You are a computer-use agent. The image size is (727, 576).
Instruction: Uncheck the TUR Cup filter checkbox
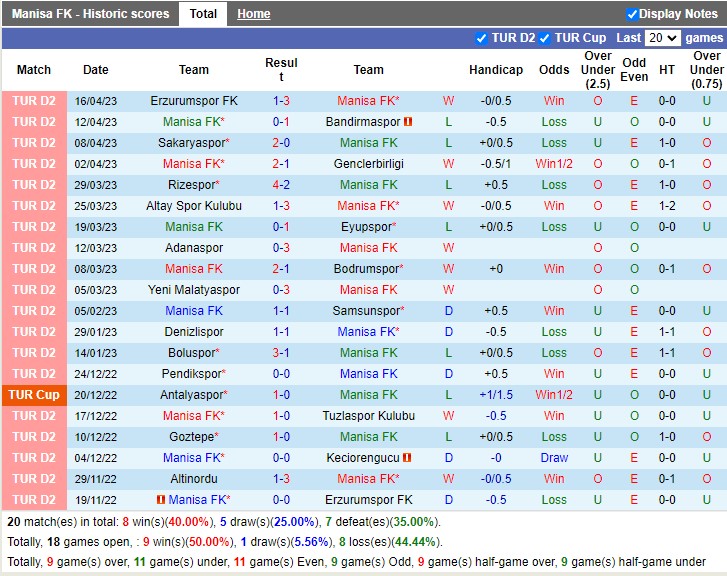(545, 38)
